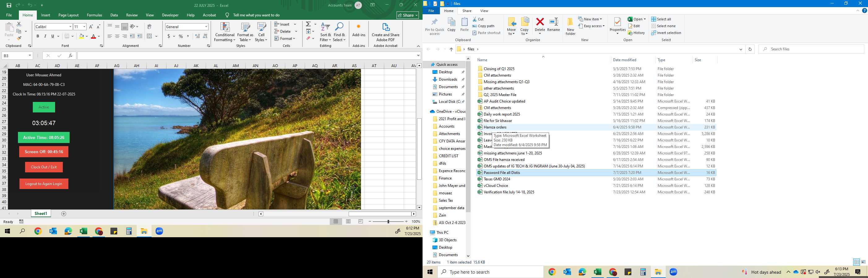Click the green Active status button
Image resolution: width=868 pixels, height=278 pixels.
(44, 107)
